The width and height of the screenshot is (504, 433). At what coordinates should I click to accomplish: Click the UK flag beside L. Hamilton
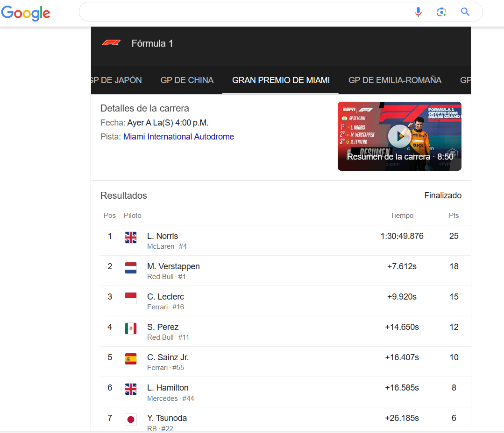pos(130,389)
